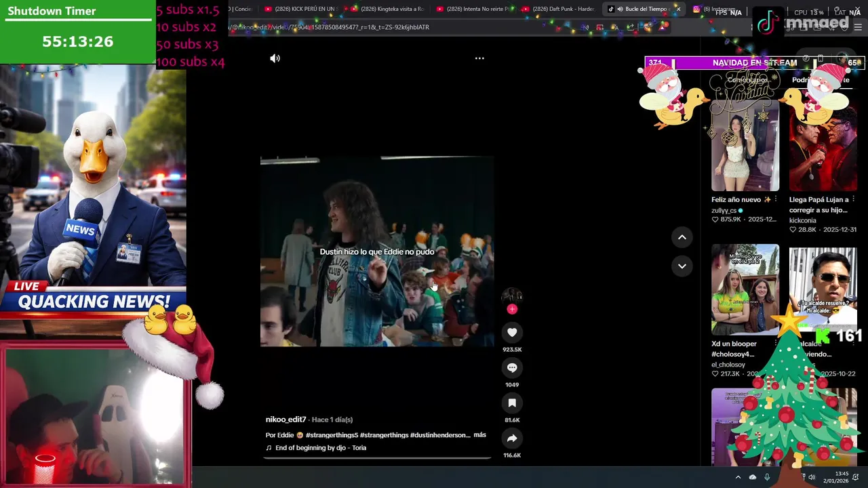
Task: Open the alcalde video thumbnail
Action: [823, 289]
